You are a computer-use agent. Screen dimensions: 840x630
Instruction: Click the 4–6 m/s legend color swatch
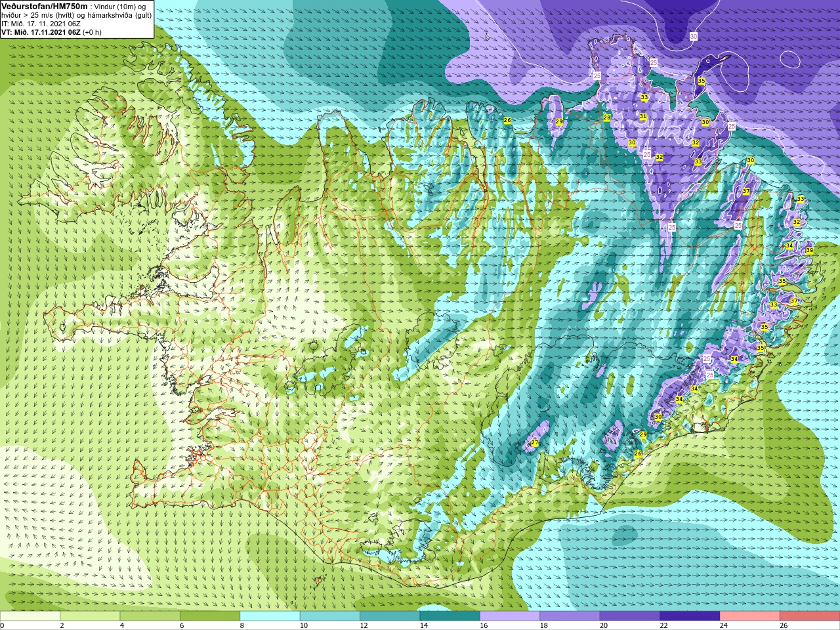click(150, 616)
